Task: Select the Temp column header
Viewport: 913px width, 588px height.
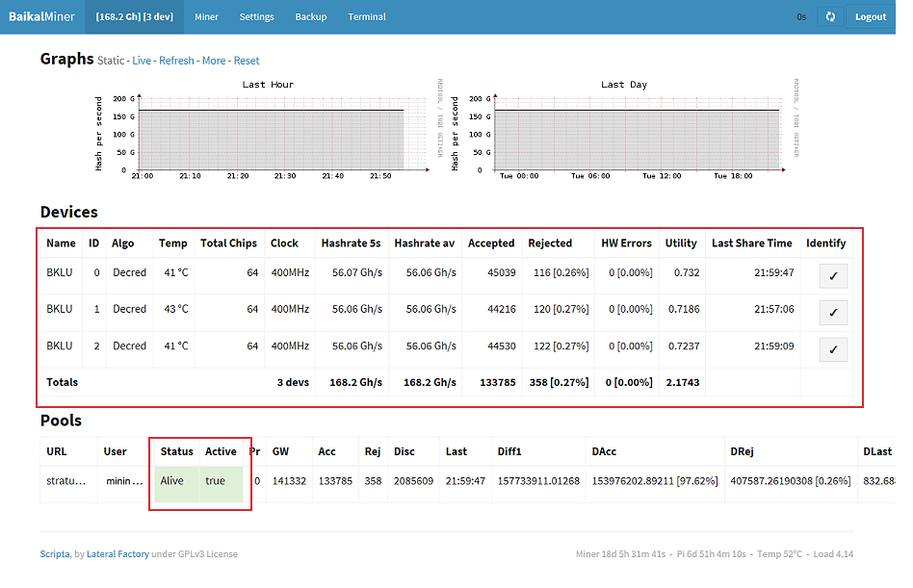Action: click(x=173, y=243)
